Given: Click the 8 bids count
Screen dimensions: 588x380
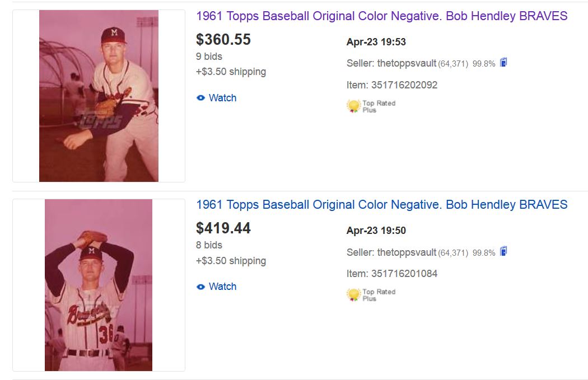Looking at the screenshot, I should [209, 245].
